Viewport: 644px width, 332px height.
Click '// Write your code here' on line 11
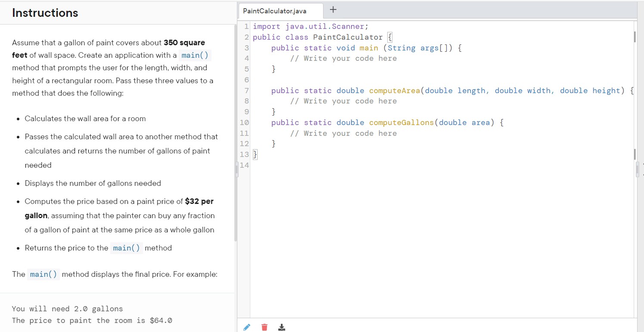pyautogui.click(x=343, y=133)
